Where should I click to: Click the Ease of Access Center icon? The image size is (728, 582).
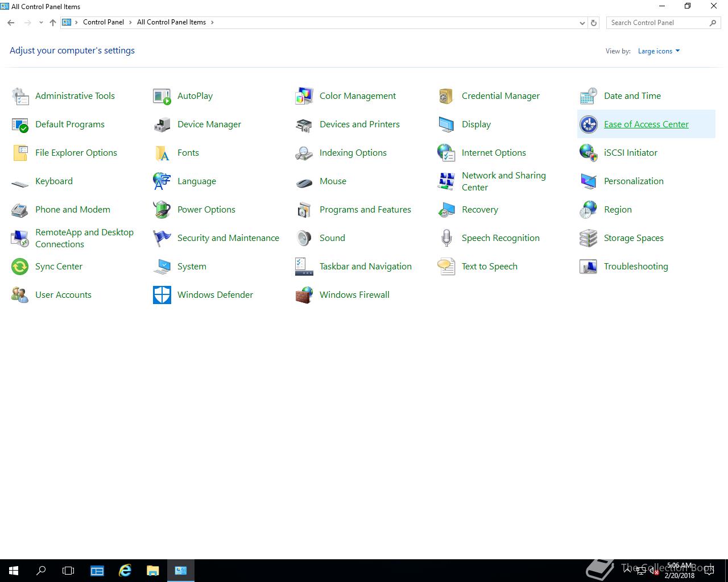(589, 124)
